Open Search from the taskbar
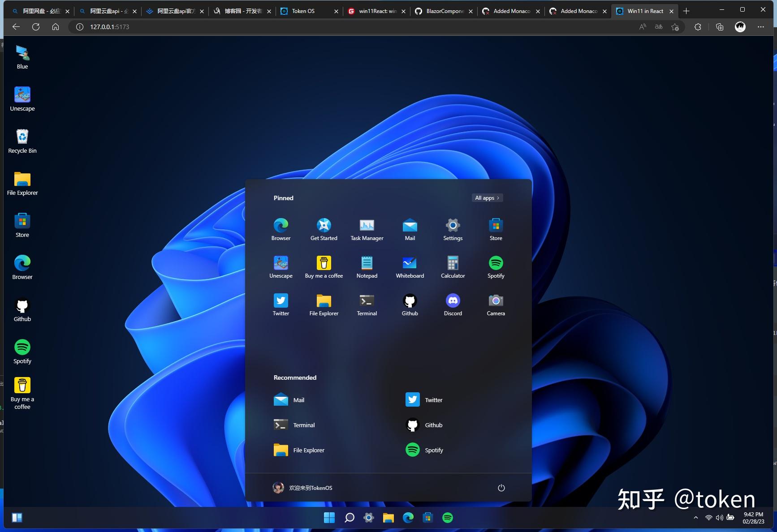This screenshot has width=777, height=532. tap(350, 518)
